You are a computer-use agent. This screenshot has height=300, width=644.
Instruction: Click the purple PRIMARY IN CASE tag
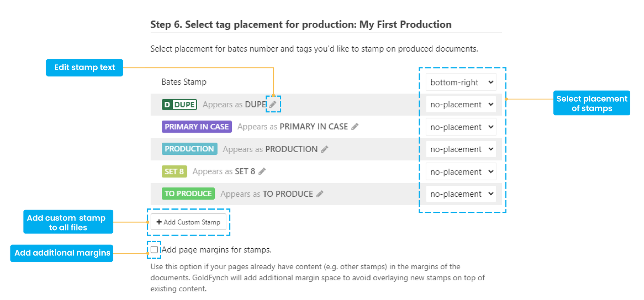[x=197, y=127]
